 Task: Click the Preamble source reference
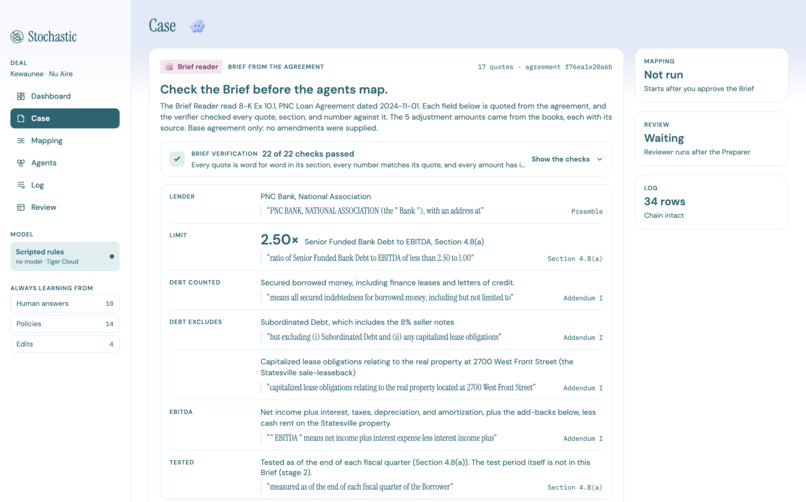click(587, 211)
